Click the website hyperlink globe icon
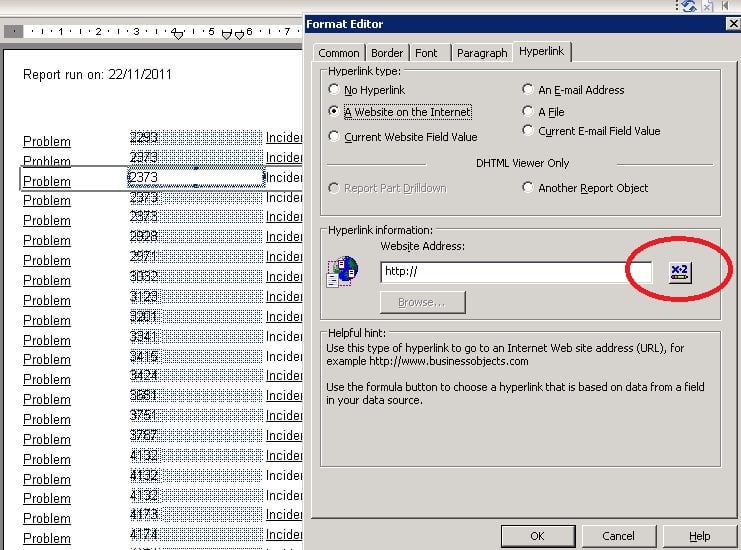741x550 pixels. (344, 271)
